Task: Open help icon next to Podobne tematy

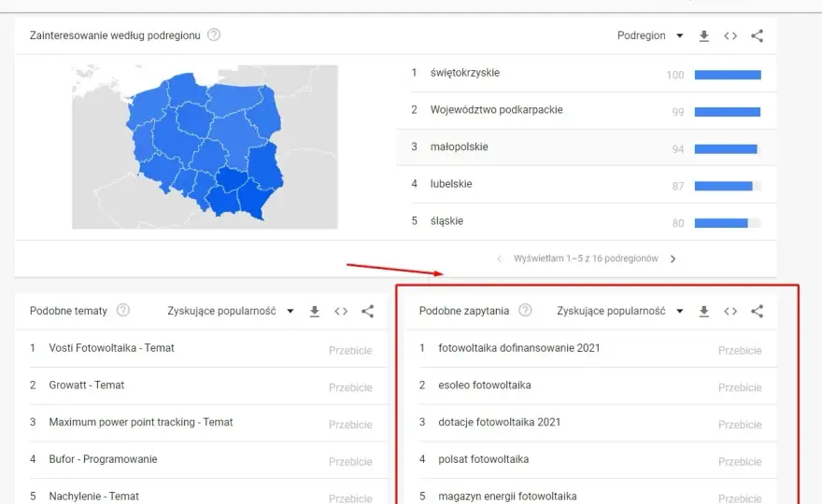Action: point(123,310)
